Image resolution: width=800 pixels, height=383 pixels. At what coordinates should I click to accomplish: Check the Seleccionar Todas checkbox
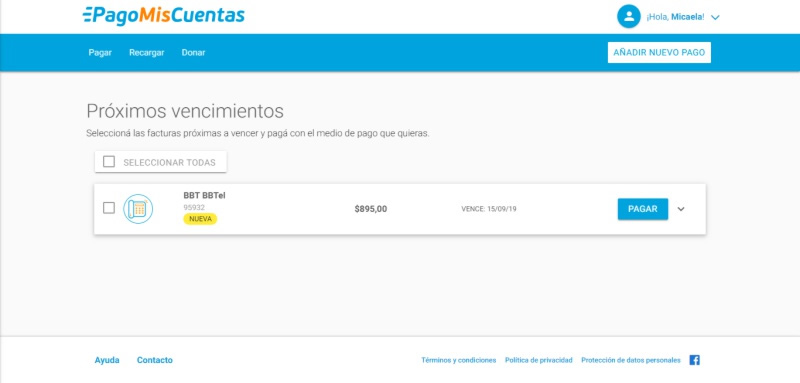click(x=109, y=162)
